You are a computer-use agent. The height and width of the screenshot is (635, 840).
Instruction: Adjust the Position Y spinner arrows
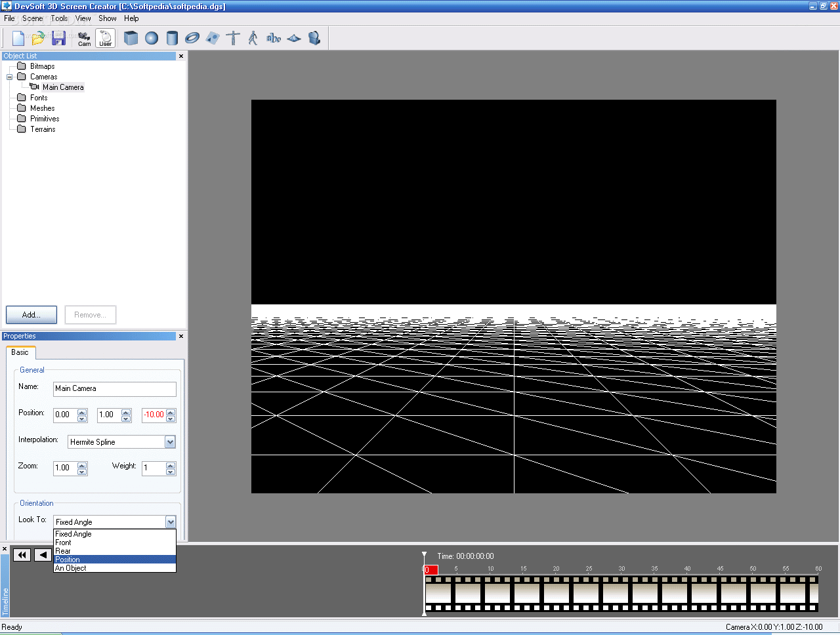coord(126,415)
